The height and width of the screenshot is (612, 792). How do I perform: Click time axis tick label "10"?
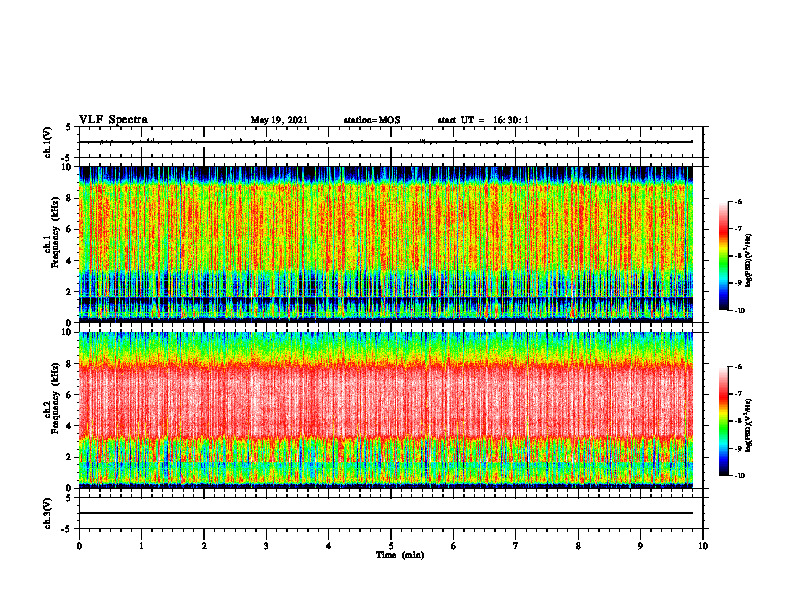coord(703,546)
